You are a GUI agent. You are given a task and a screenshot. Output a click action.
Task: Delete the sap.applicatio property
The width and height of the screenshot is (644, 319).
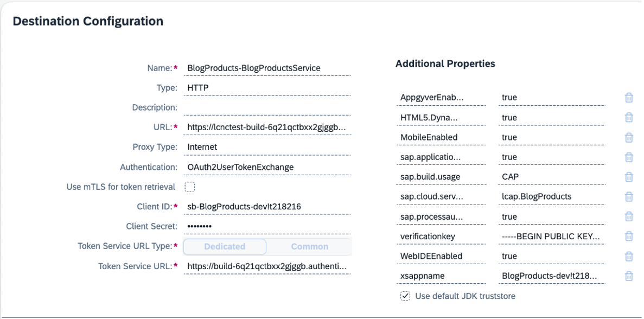coord(628,157)
